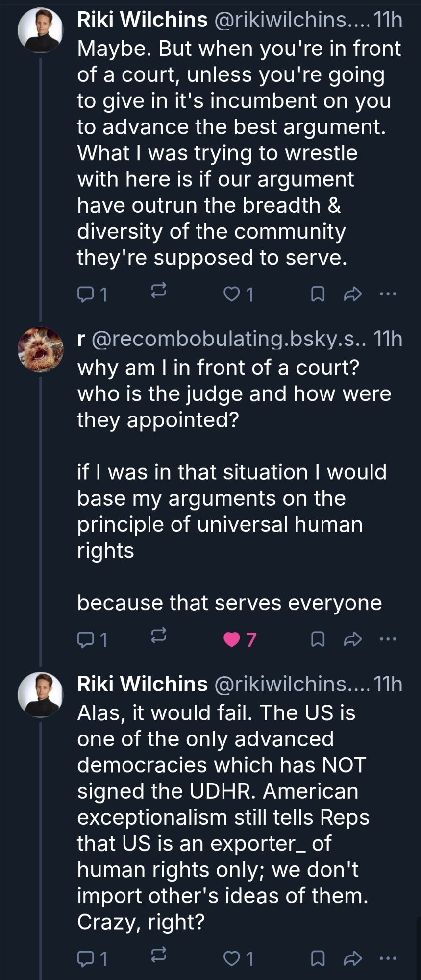The width and height of the screenshot is (421, 980).
Task: Open more options on the UDHR post
Action: click(388, 958)
